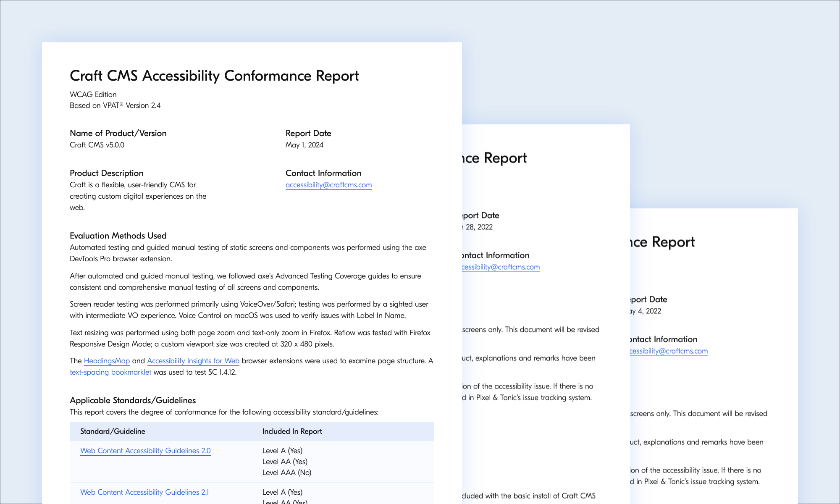Image resolution: width=840 pixels, height=504 pixels.
Task: Click the text-spacing bookmarklet link
Action: coord(110,372)
